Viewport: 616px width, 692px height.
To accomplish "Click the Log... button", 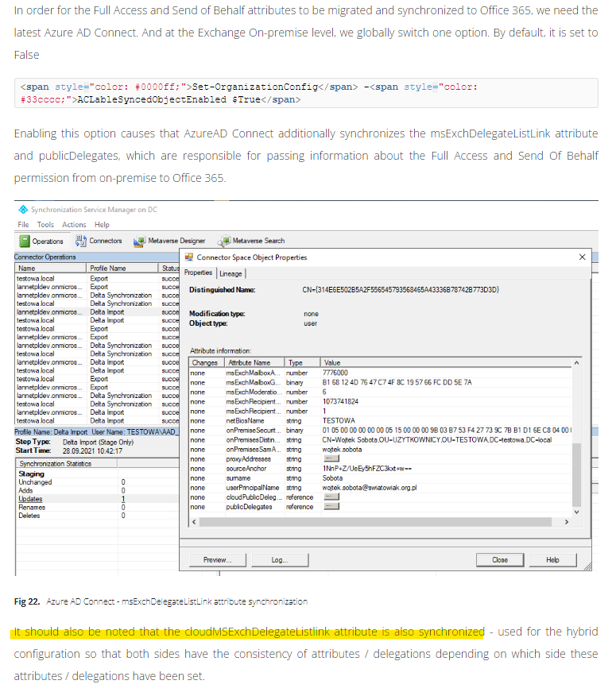I will click(x=280, y=560).
